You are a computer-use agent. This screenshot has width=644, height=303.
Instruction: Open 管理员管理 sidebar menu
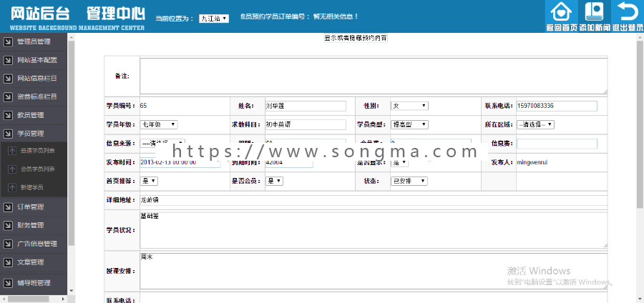(34, 42)
